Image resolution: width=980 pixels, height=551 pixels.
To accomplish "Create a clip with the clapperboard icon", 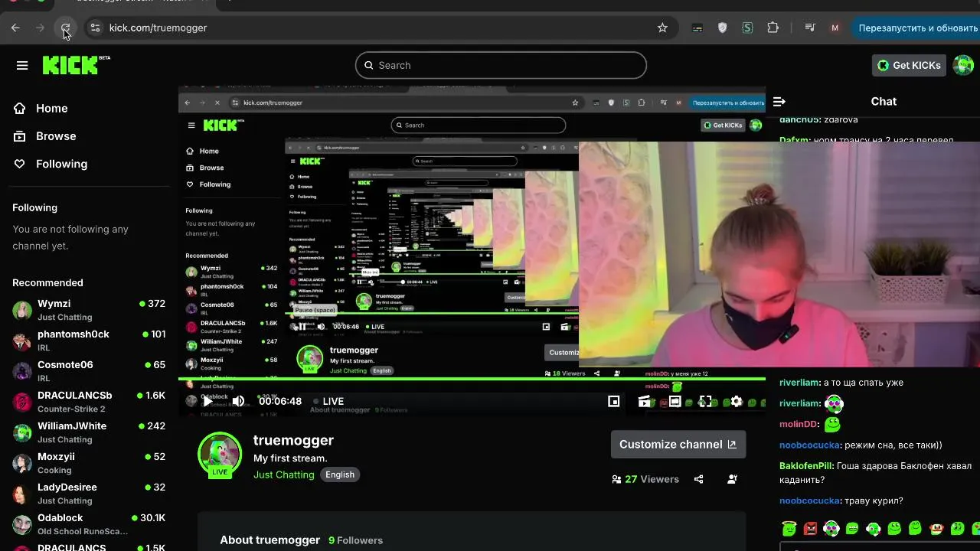I will point(645,401).
